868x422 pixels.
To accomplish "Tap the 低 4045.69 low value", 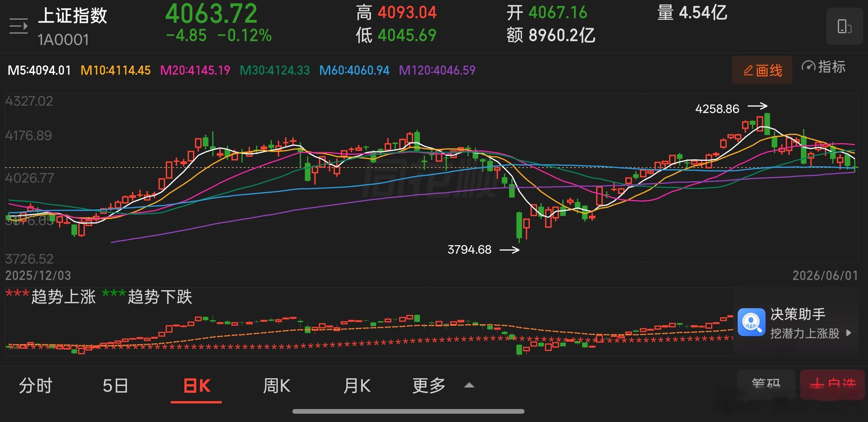I will coord(396,35).
